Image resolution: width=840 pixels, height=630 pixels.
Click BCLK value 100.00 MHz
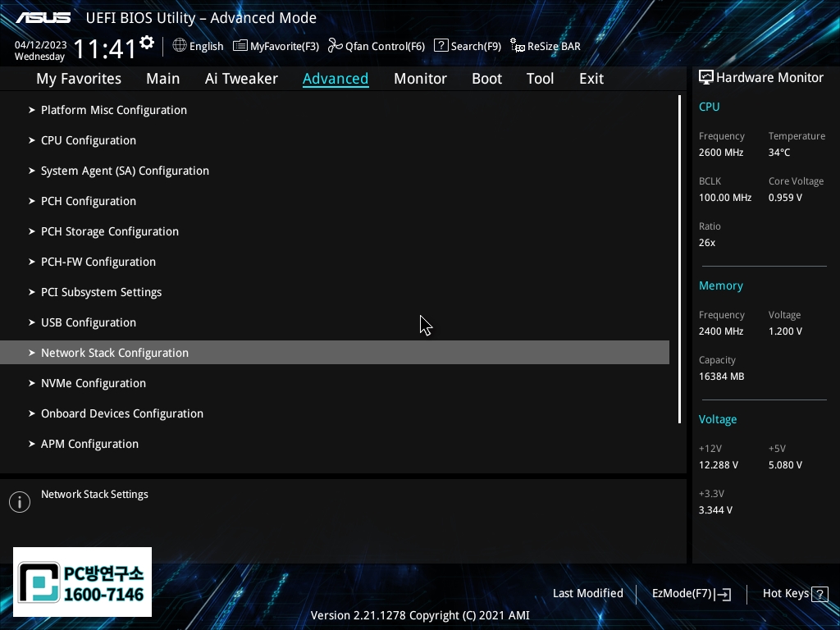click(725, 198)
